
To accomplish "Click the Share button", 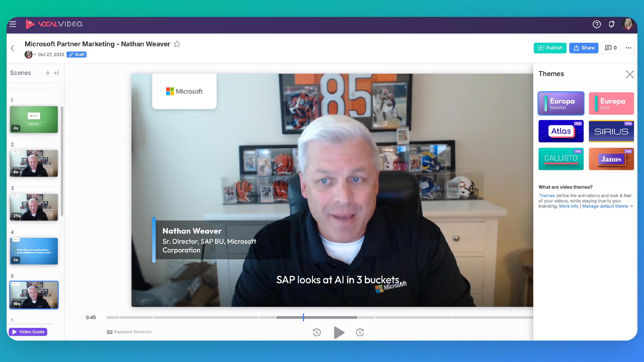I will pos(583,48).
